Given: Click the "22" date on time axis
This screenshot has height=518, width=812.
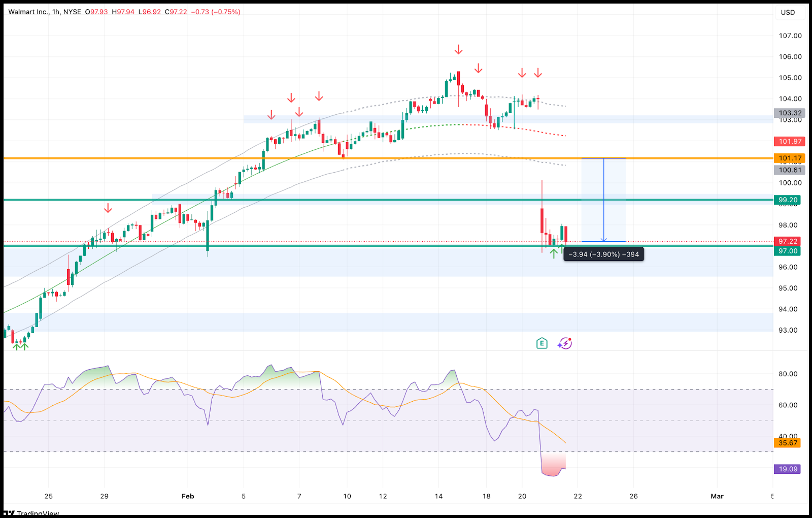Looking at the screenshot, I should (x=578, y=496).
